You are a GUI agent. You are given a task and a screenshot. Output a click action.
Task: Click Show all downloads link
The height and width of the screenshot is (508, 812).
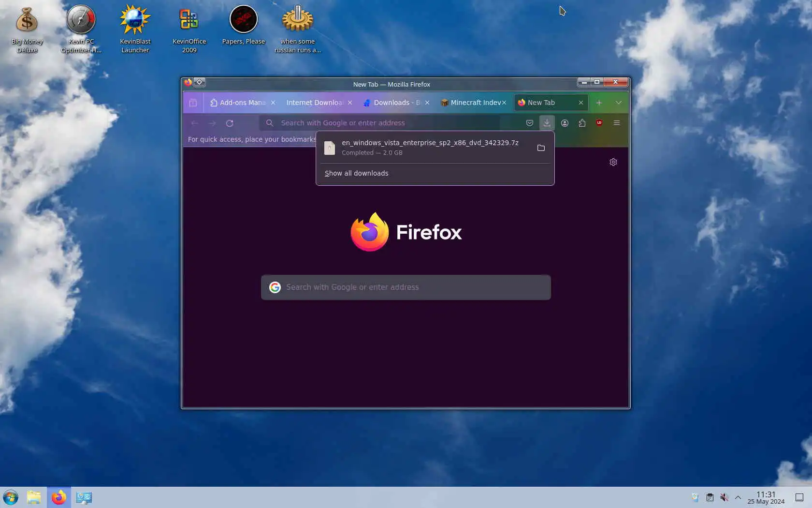(357, 173)
